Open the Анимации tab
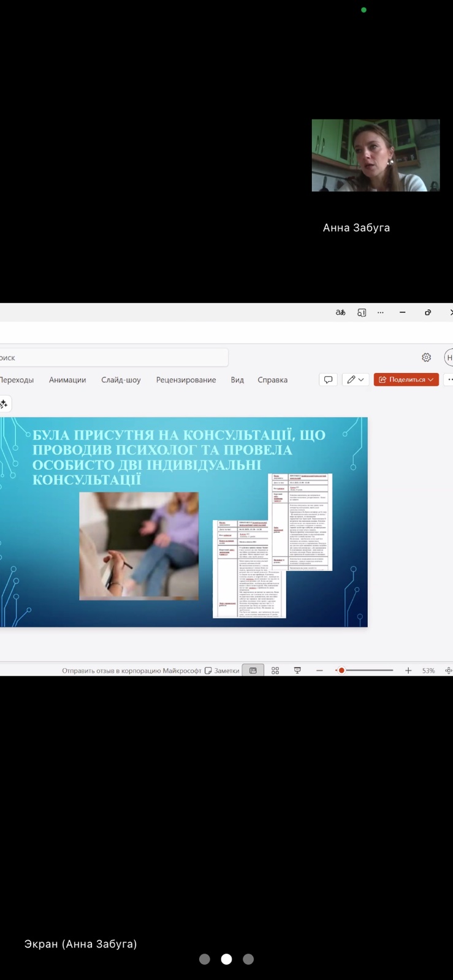 [67, 380]
